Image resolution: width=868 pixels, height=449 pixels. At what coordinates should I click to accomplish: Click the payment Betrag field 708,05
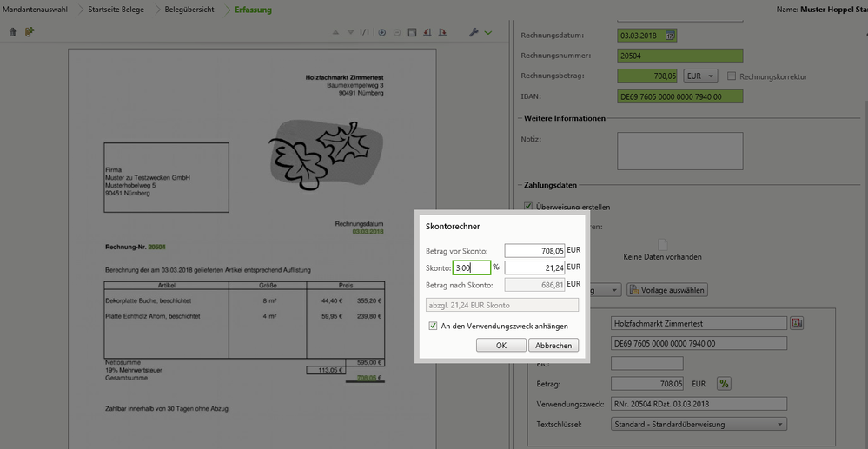coord(647,383)
